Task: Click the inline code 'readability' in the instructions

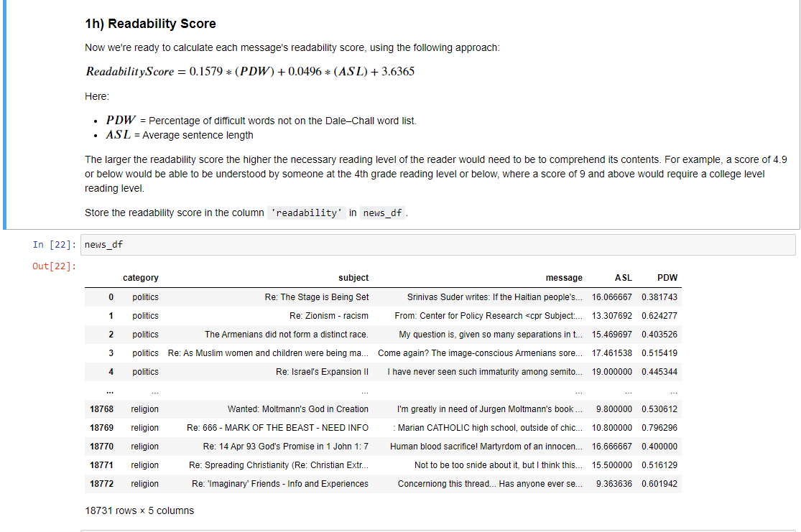Action: (x=307, y=213)
